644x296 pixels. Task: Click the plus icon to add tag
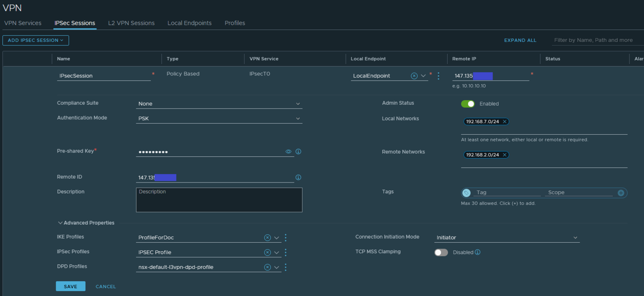[x=621, y=193]
